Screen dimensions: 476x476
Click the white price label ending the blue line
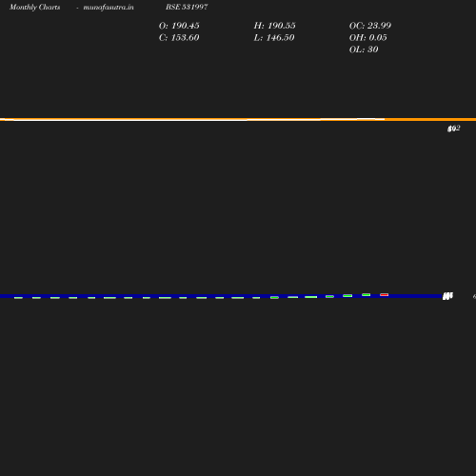[x=447, y=296]
